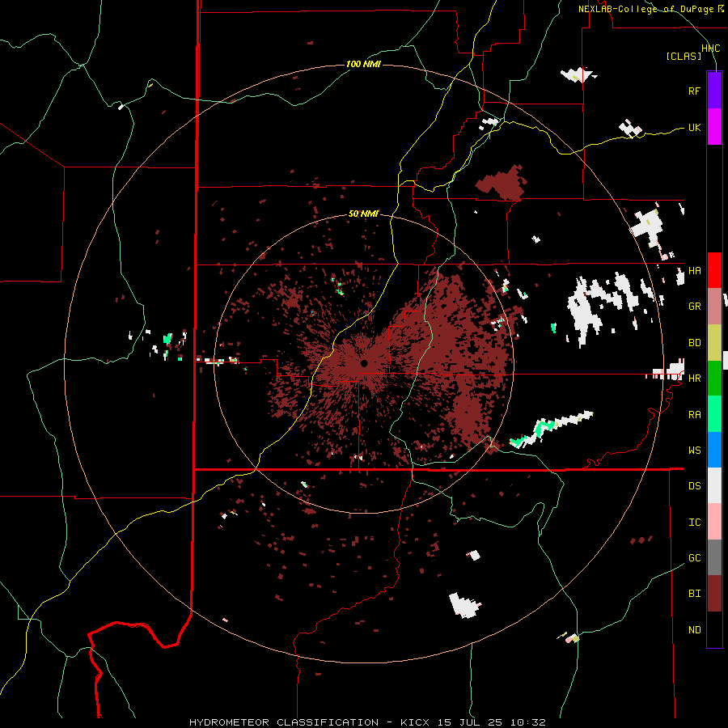This screenshot has width=728, height=728.
Task: Click the "HA" legend label
Action: click(694, 271)
